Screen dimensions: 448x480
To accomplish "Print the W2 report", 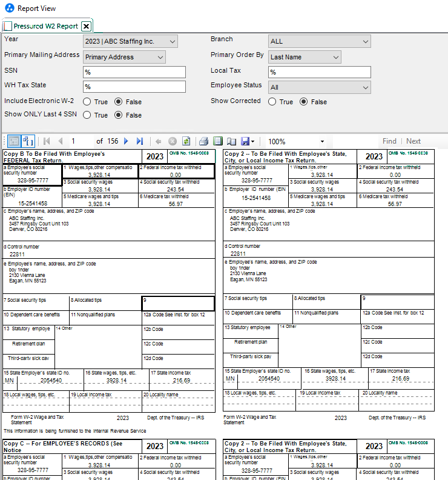I will tap(204, 141).
